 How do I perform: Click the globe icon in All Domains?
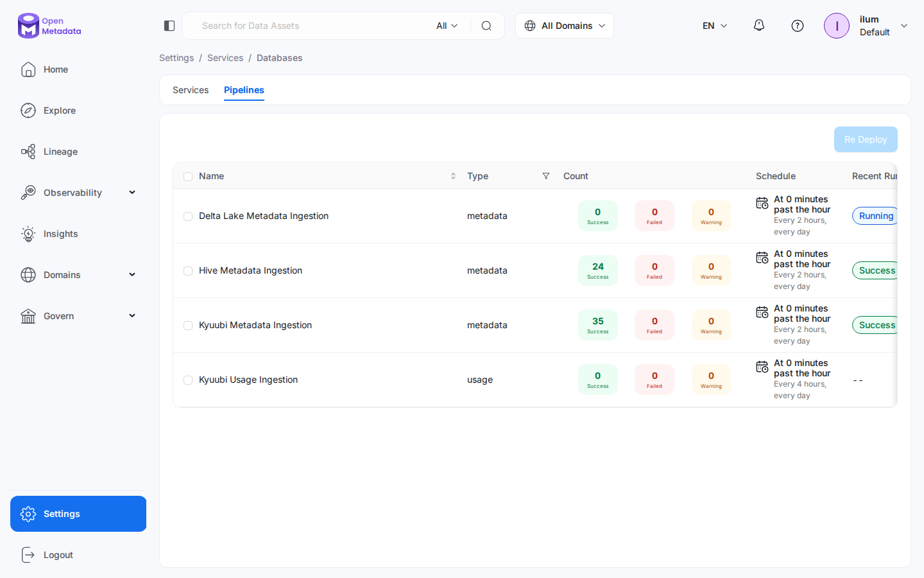tap(530, 26)
